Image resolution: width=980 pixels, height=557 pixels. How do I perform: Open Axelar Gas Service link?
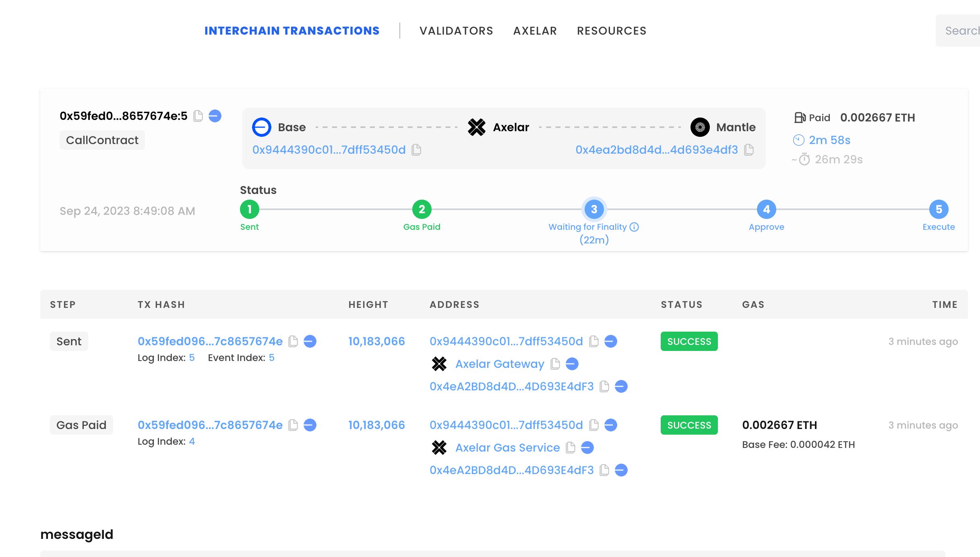508,448
